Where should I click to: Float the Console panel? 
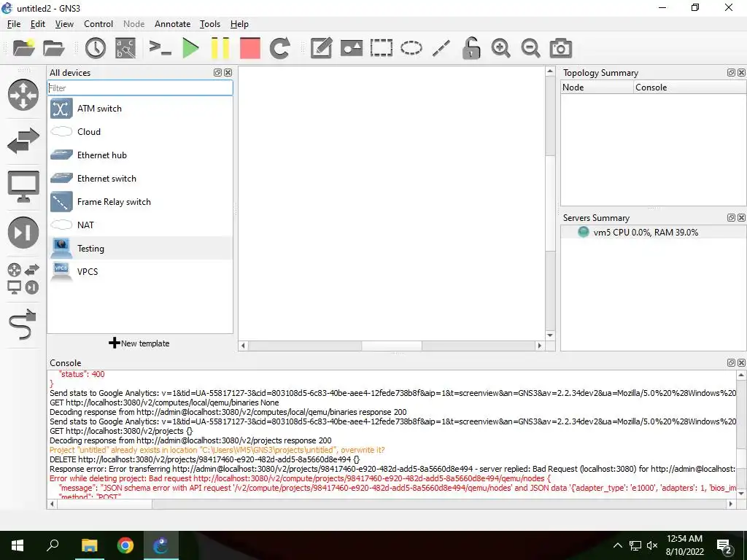pos(731,363)
